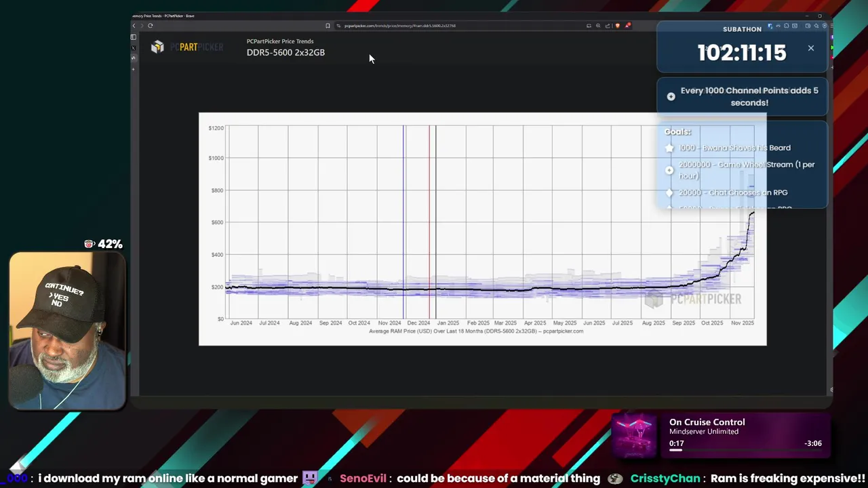Screen dimensions: 868x488
Task: Click the plus icon beside Channel Points message
Action: tap(671, 96)
